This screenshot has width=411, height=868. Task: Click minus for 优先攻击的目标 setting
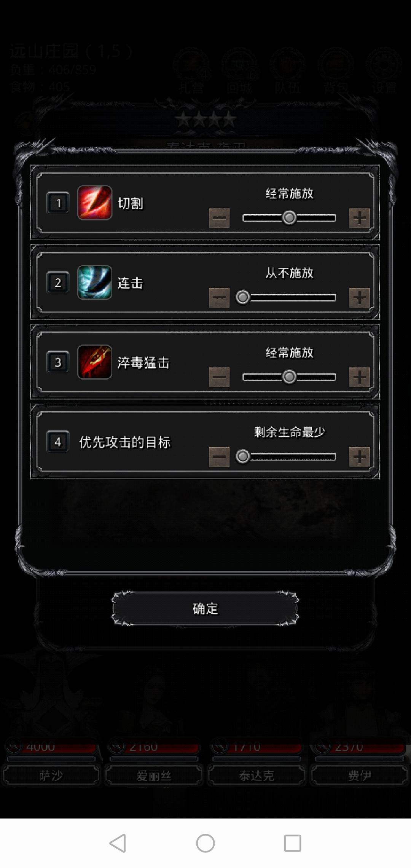219,456
